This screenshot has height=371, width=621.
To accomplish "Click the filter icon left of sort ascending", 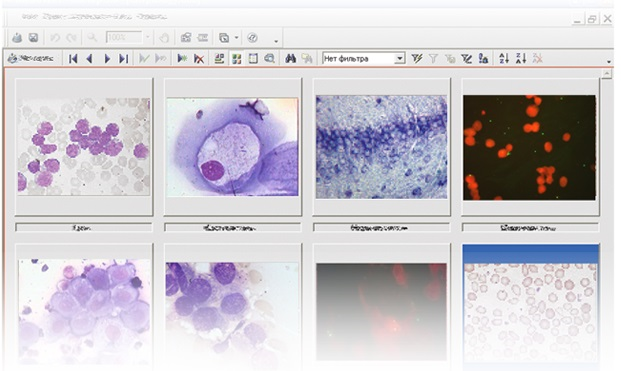I will [483, 59].
